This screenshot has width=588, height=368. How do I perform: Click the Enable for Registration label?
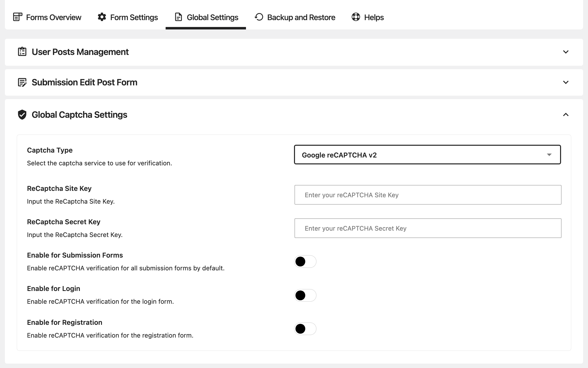tap(65, 322)
